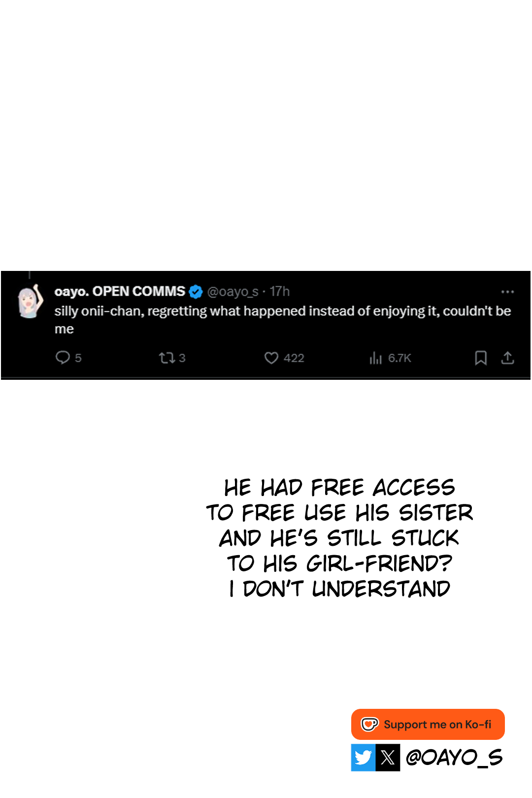Click the Ko-fi cup heart icon
Viewport: 532px width, 798px height.
369,724
